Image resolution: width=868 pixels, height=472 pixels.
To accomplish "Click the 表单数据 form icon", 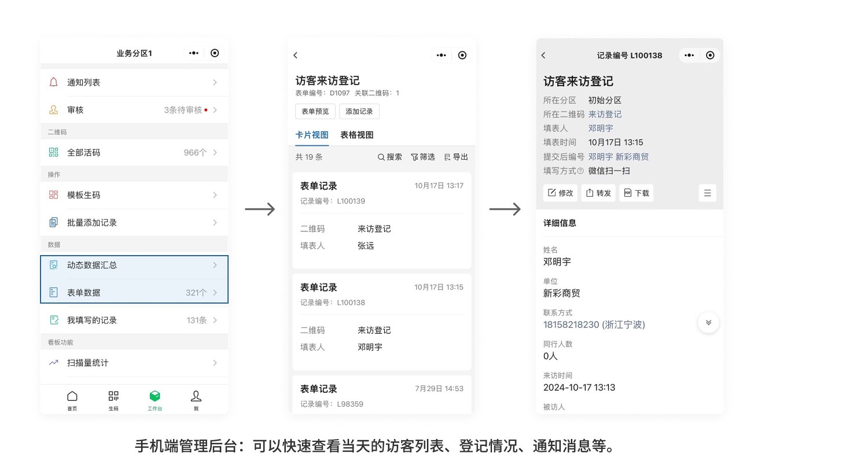I will coord(53,292).
